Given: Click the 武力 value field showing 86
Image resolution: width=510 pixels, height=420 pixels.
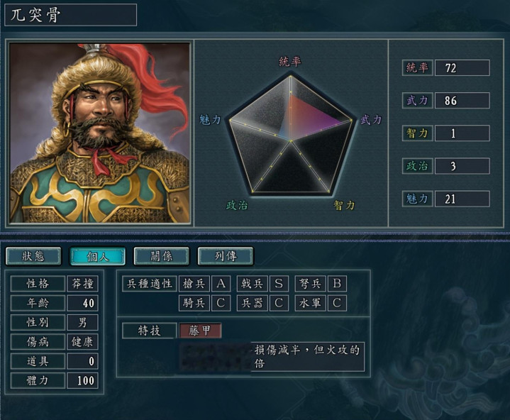Looking at the screenshot, I should (462, 101).
